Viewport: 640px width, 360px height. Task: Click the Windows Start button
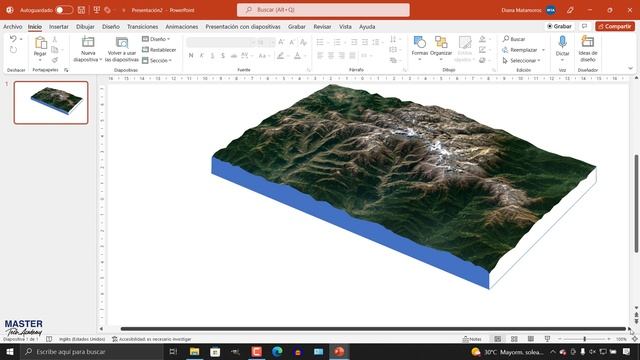point(9,351)
